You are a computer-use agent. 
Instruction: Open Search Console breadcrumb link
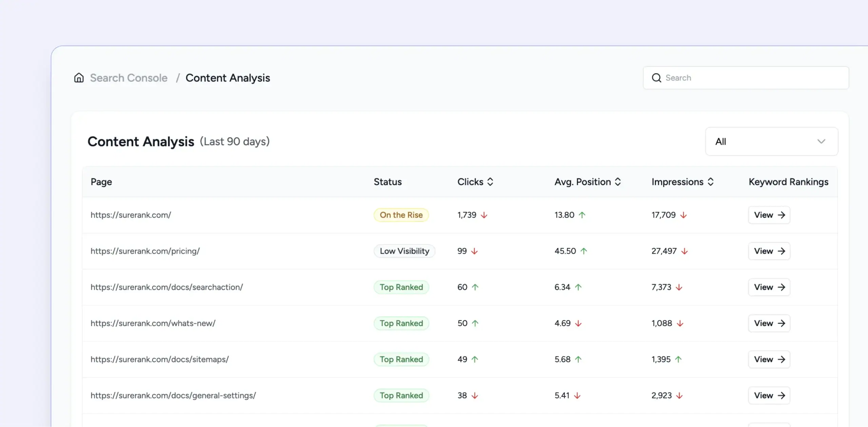(129, 78)
